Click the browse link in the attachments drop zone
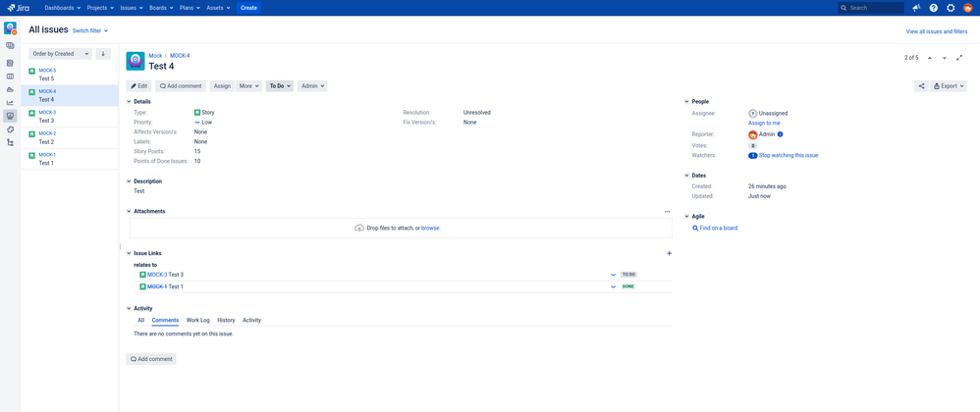This screenshot has width=980, height=412. pyautogui.click(x=430, y=229)
